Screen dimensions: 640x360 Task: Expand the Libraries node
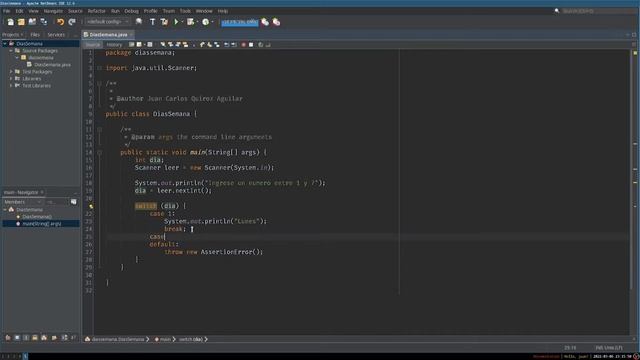(x=11, y=79)
